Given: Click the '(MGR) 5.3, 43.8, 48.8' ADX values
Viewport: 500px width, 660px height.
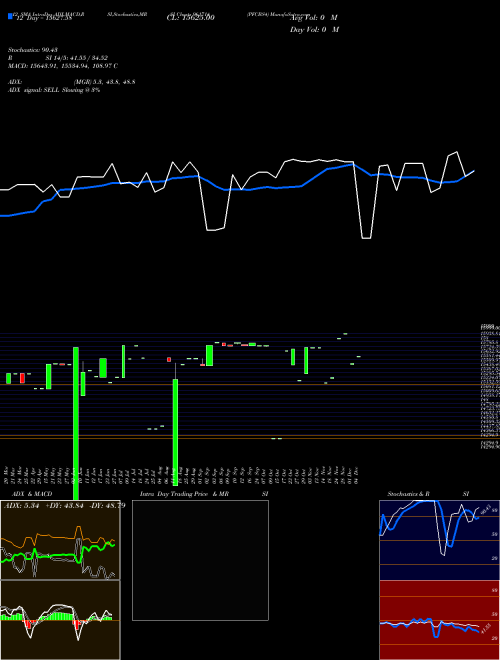Looking at the screenshot, I should point(104,82).
